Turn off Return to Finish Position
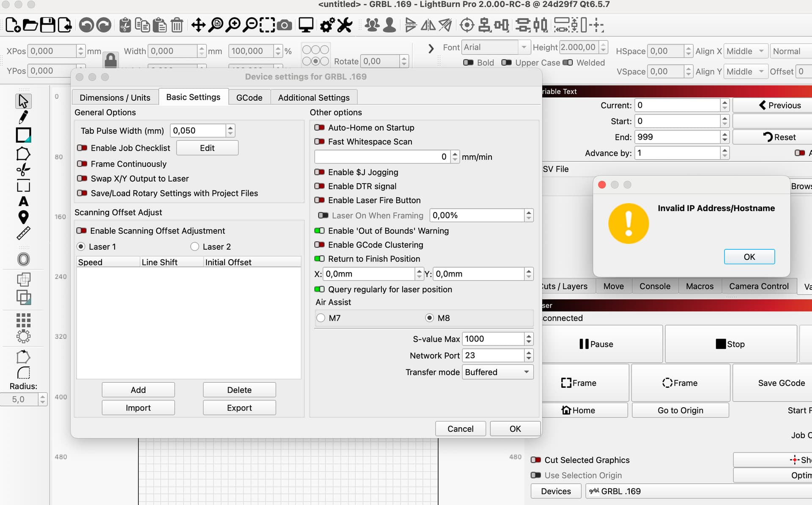 [x=319, y=259]
